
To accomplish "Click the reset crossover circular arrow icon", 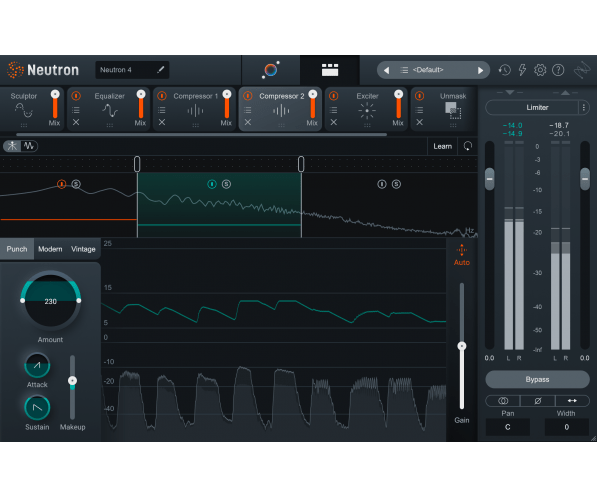I will (x=468, y=146).
